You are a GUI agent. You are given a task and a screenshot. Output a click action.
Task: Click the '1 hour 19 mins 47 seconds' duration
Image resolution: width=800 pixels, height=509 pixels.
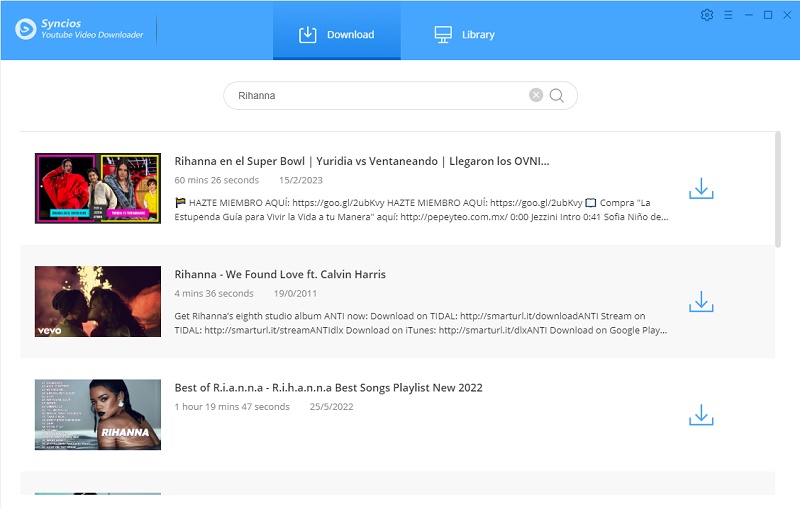tap(232, 406)
